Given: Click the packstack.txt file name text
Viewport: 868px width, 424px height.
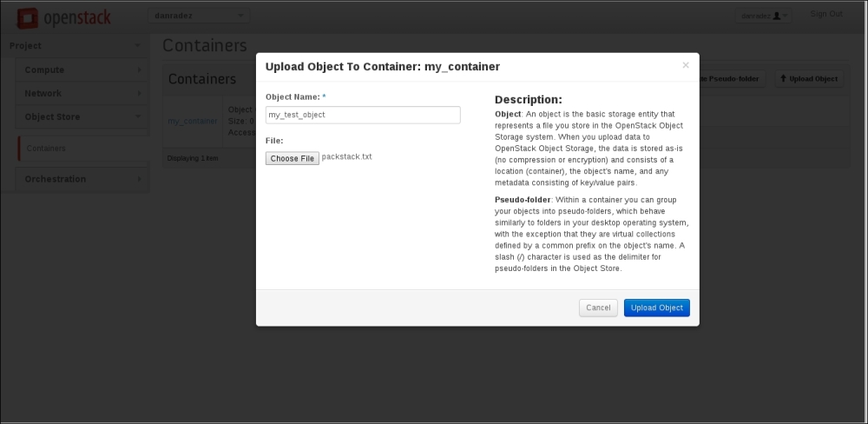Looking at the screenshot, I should (346, 157).
